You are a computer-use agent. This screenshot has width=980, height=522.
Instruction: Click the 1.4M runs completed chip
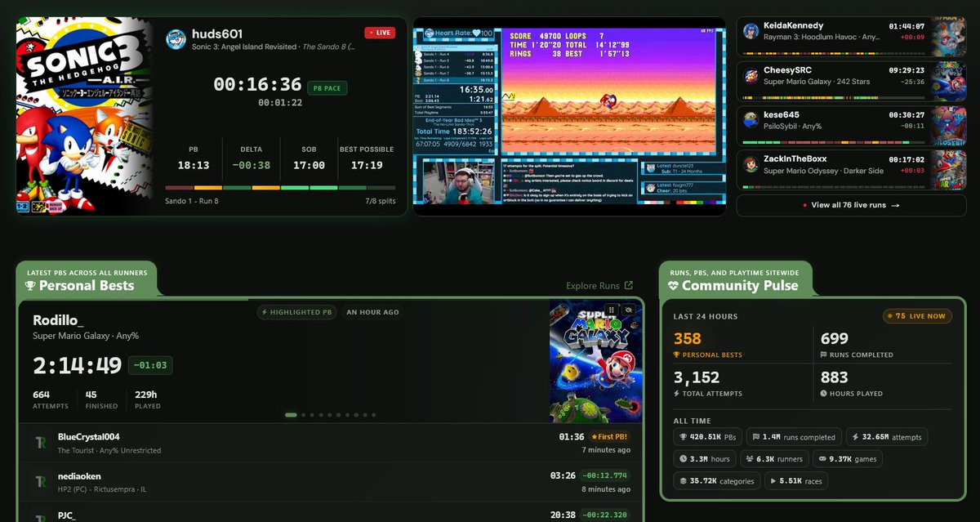[x=794, y=437]
